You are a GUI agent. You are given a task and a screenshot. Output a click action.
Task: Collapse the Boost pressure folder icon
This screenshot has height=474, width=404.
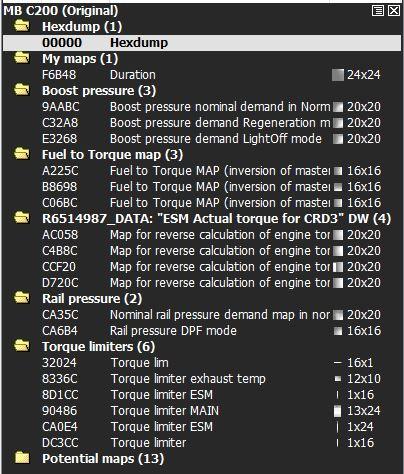click(x=22, y=90)
